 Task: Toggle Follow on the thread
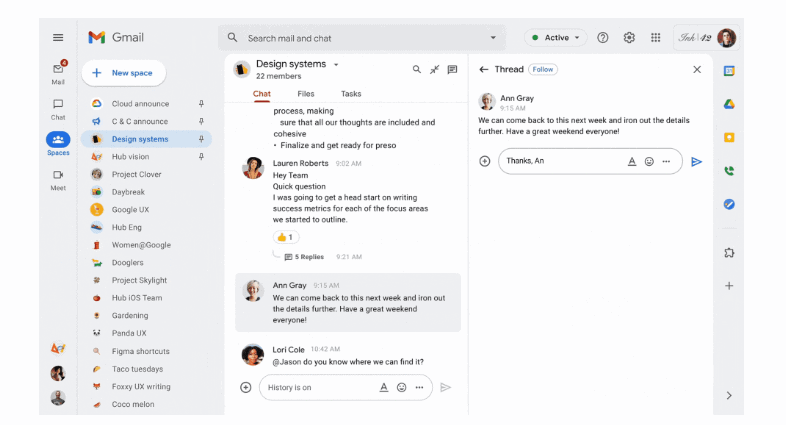point(543,70)
